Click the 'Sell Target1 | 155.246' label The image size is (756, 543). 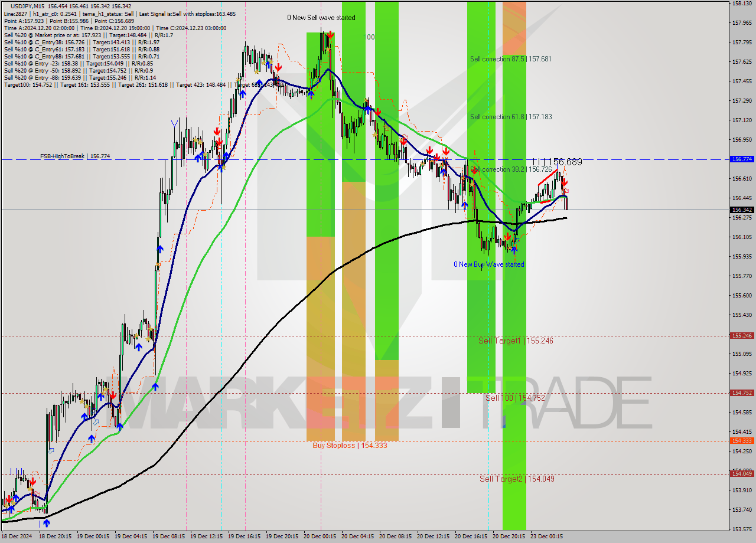point(516,341)
